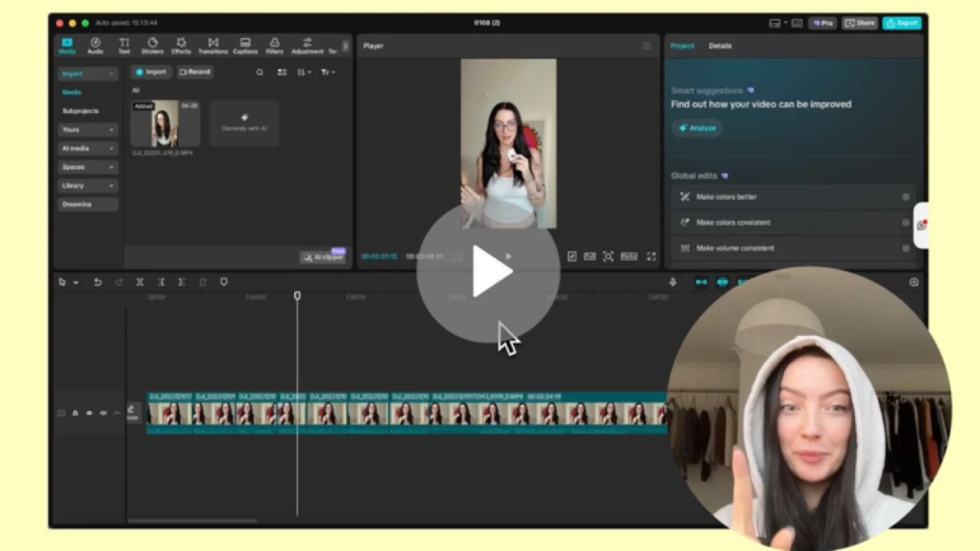Click the Delete right icon
Image resolution: width=980 pixels, height=551 pixels.
[x=181, y=282]
